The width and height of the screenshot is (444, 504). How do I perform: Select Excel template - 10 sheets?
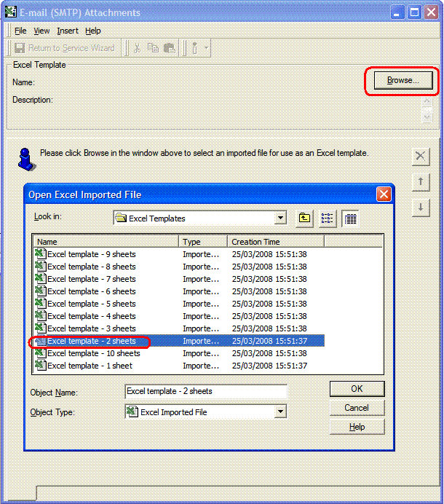point(94,353)
